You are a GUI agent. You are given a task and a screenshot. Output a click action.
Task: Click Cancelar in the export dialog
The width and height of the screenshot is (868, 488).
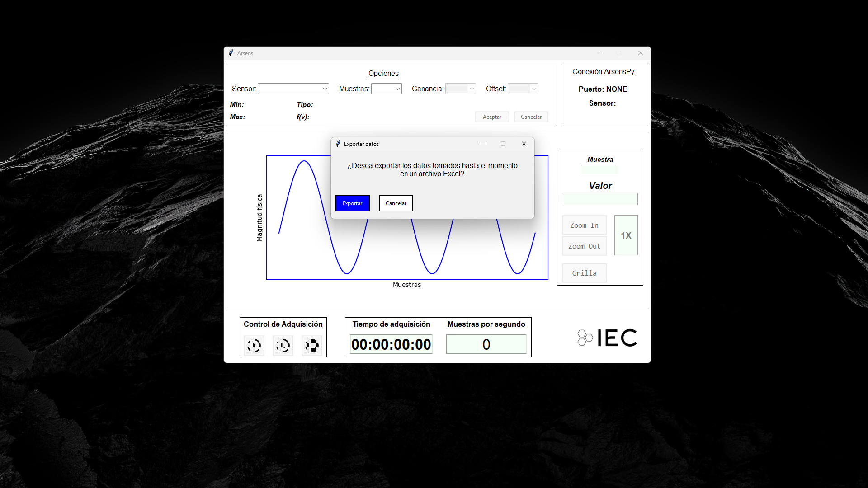(396, 203)
